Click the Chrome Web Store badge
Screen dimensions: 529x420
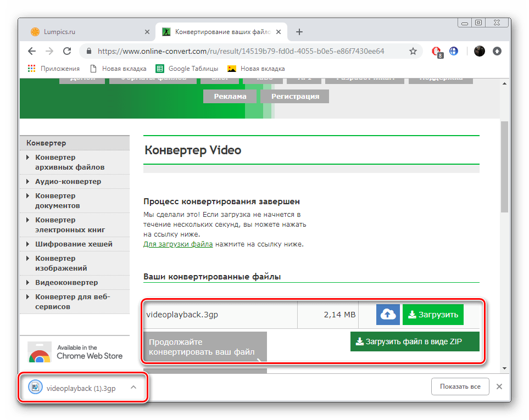click(x=75, y=352)
